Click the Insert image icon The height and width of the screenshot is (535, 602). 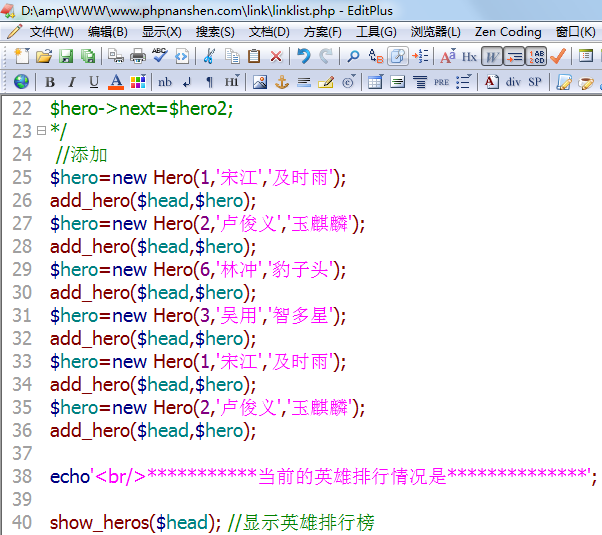click(260, 82)
